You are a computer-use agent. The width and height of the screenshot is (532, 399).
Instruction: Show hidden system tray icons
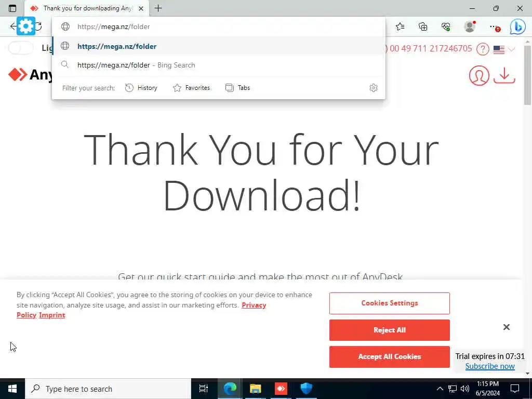pyautogui.click(x=440, y=389)
